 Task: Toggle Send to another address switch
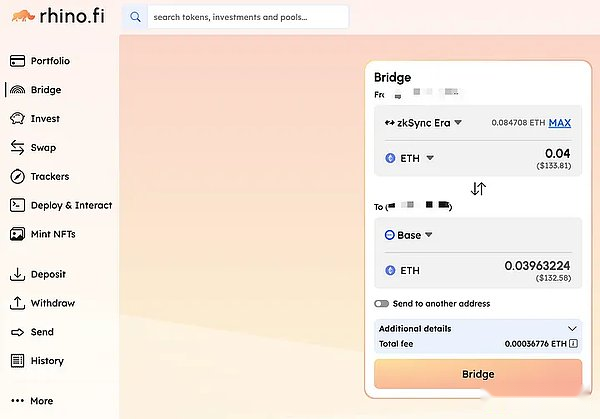click(x=382, y=303)
